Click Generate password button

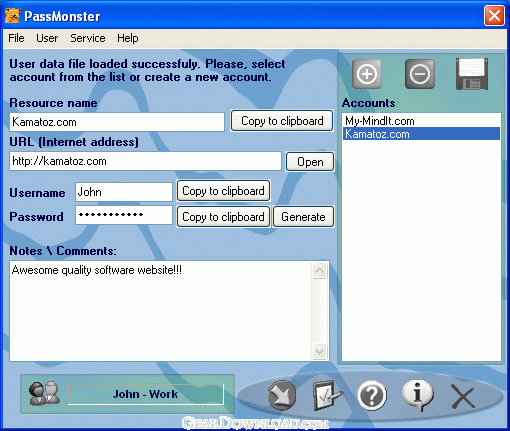pos(303,217)
